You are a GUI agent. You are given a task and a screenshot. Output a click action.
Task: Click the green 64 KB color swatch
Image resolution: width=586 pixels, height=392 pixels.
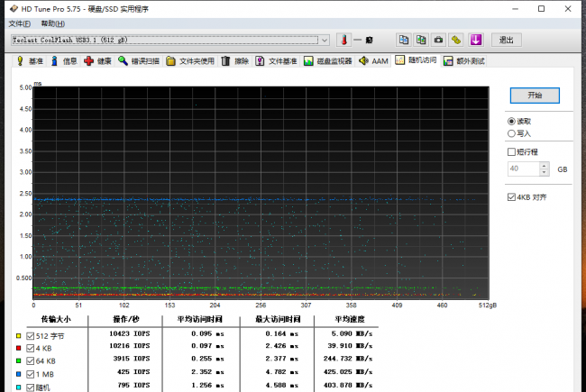[x=19, y=361]
